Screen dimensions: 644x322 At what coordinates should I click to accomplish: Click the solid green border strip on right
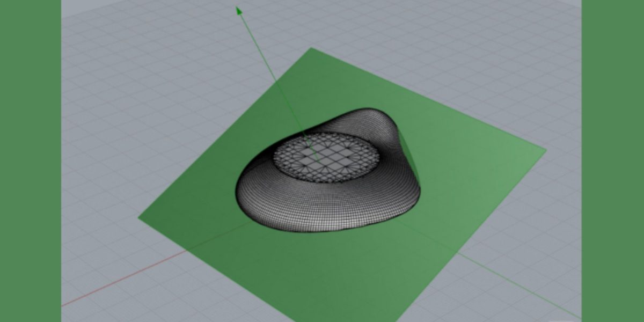click(613, 161)
